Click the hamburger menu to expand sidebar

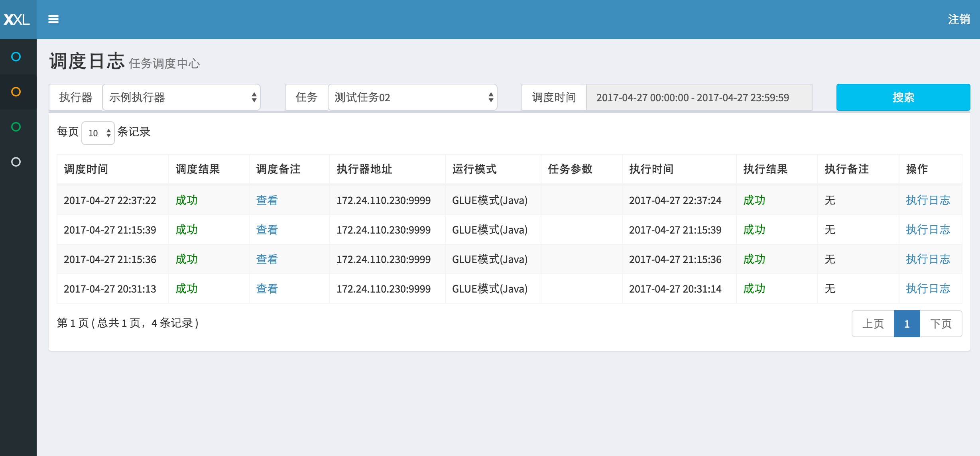52,19
